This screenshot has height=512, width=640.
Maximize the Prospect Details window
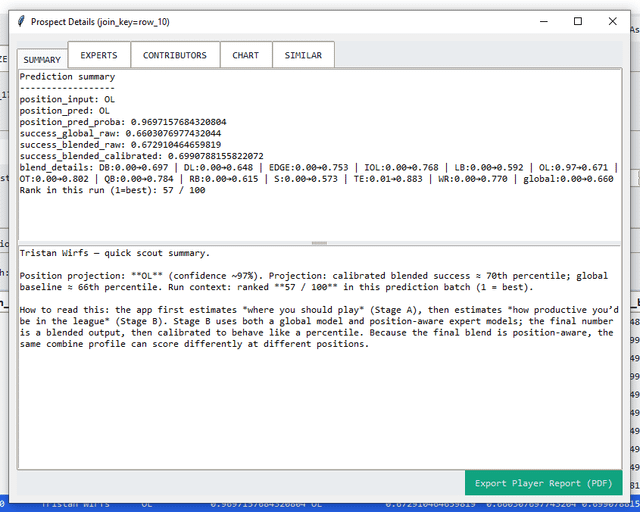pos(578,21)
